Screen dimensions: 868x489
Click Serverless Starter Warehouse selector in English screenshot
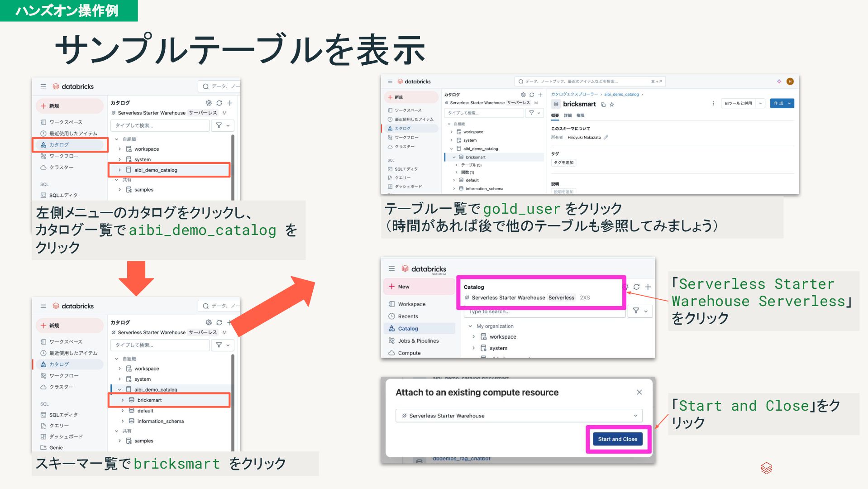coord(527,297)
